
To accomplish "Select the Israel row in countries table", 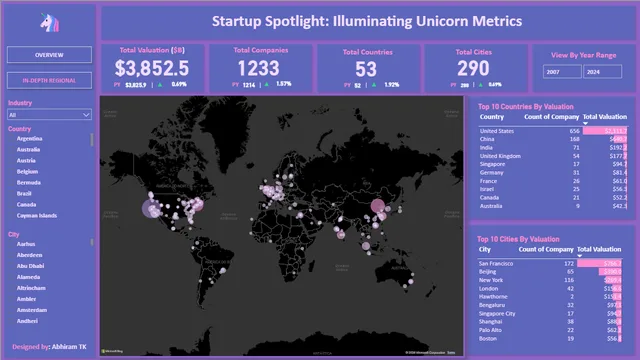I will 553,189.
